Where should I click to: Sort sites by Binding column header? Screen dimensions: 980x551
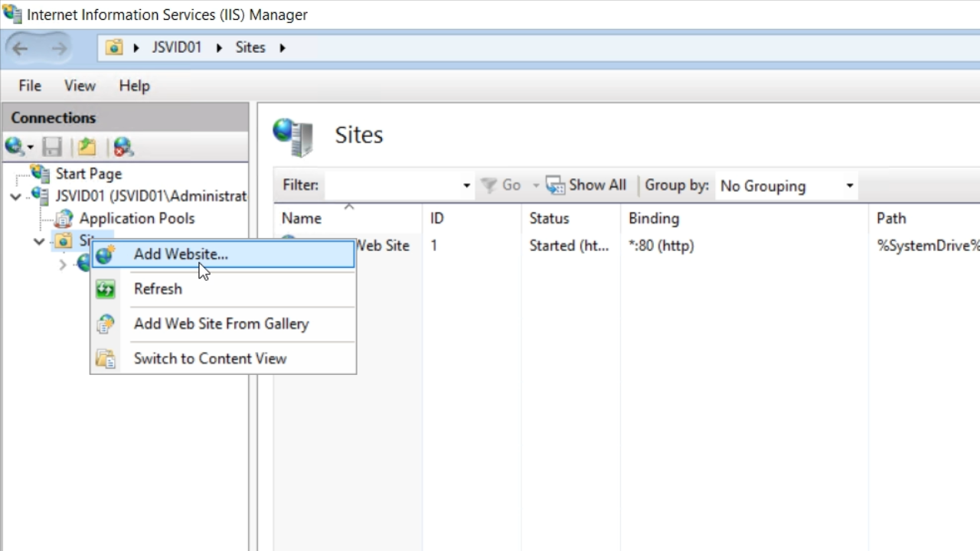(653, 218)
